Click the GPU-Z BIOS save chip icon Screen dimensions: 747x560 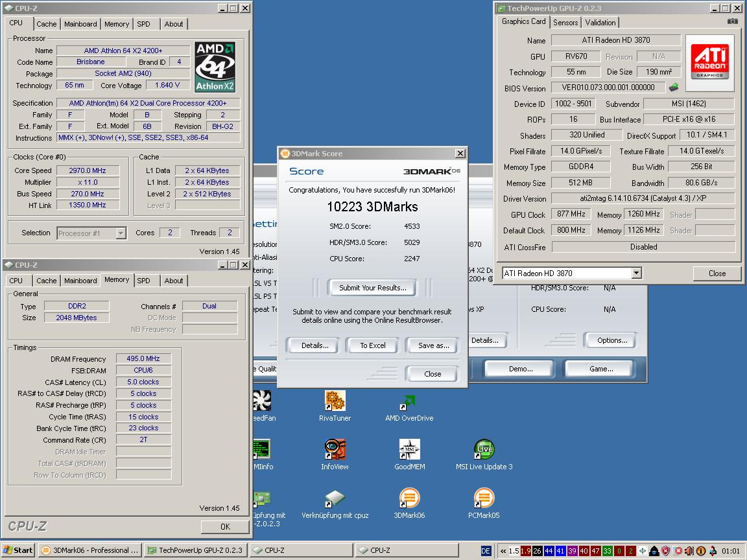674,87
